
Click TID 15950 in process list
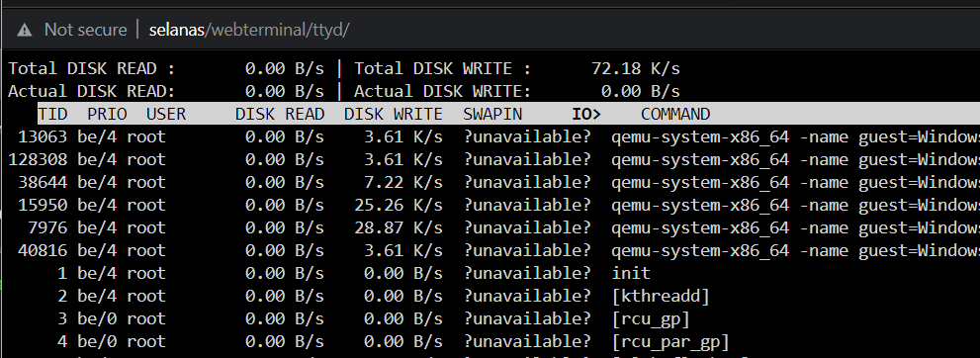coord(42,205)
